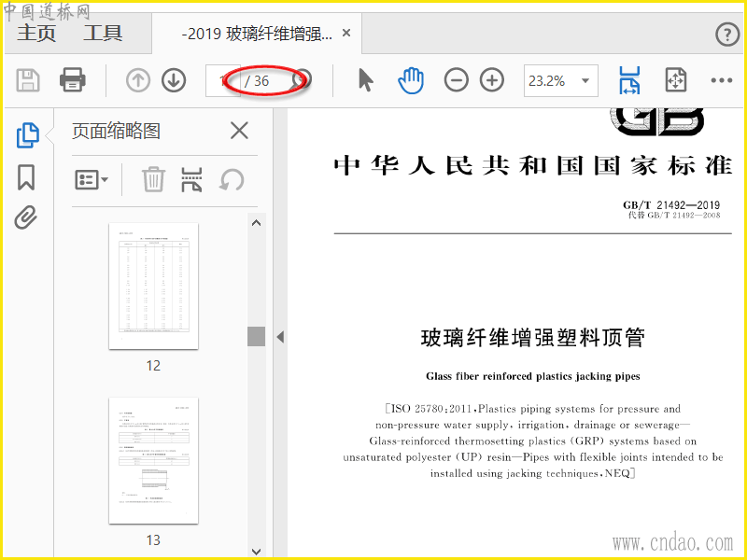This screenshot has height=560, width=747.
Task: Click the page number input field
Action: coord(223,81)
